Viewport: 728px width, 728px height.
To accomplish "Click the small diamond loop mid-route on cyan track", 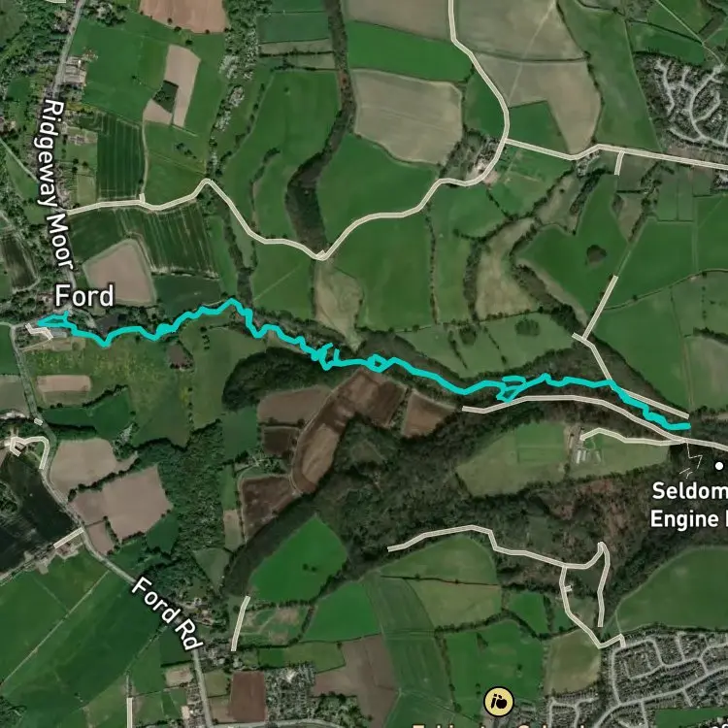I will [x=377, y=363].
